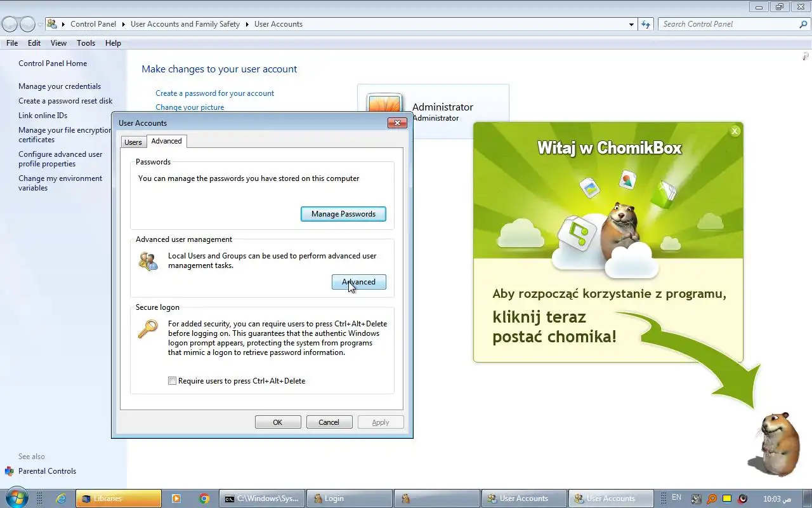Switch to the C:\Windows\Sys... command prompt

262,498
